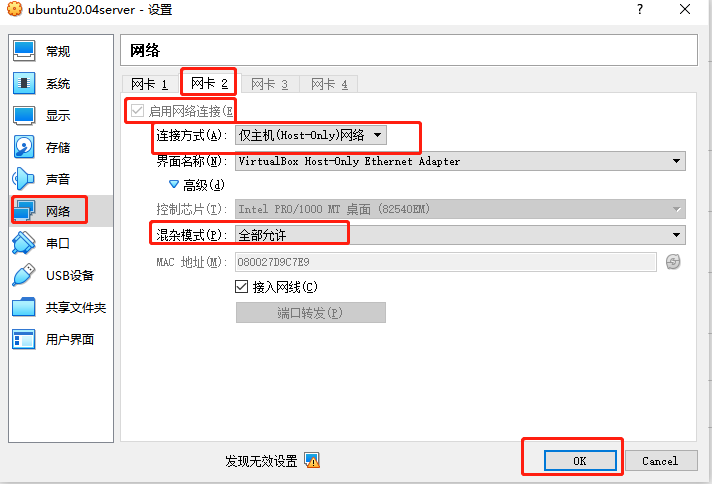The width and height of the screenshot is (712, 484).
Task: Switch to 网卡 3 tab
Action: coord(269,84)
